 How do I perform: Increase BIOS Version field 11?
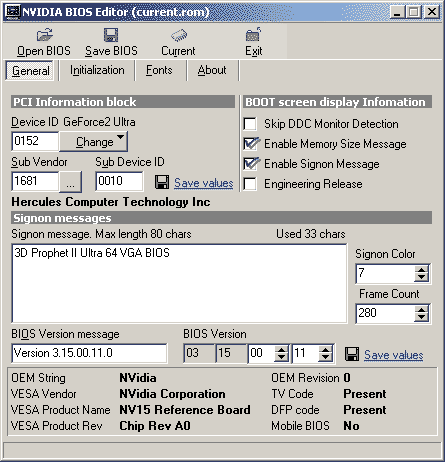[325, 350]
